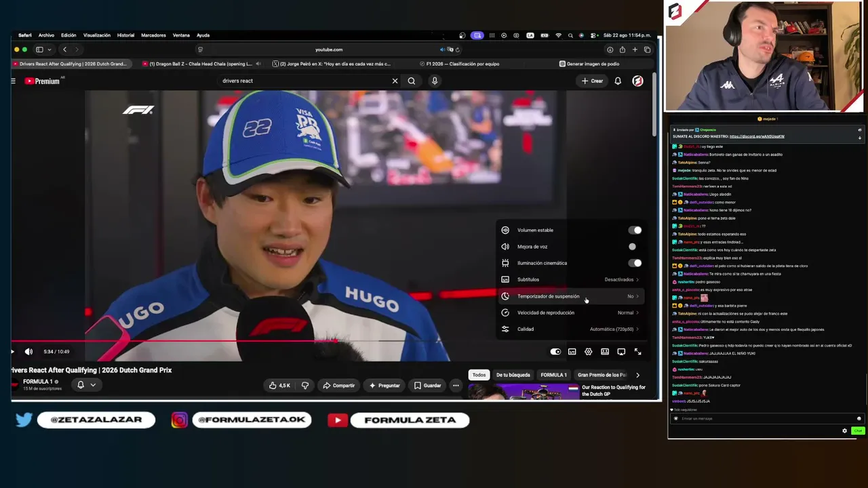This screenshot has height=488, width=868.
Task: Open Our Reaction to Qualifying video thumbnail
Action: [524, 391]
